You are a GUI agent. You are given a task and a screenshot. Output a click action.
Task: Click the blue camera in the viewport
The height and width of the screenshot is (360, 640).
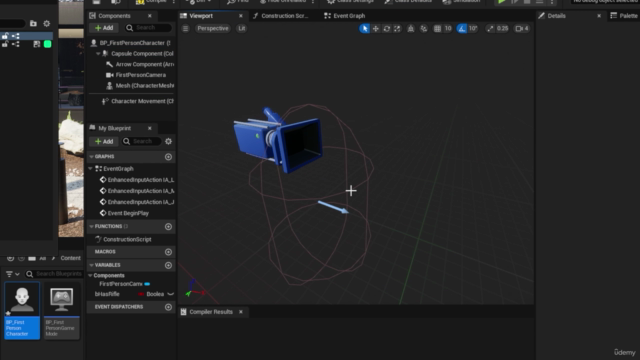[278, 140]
